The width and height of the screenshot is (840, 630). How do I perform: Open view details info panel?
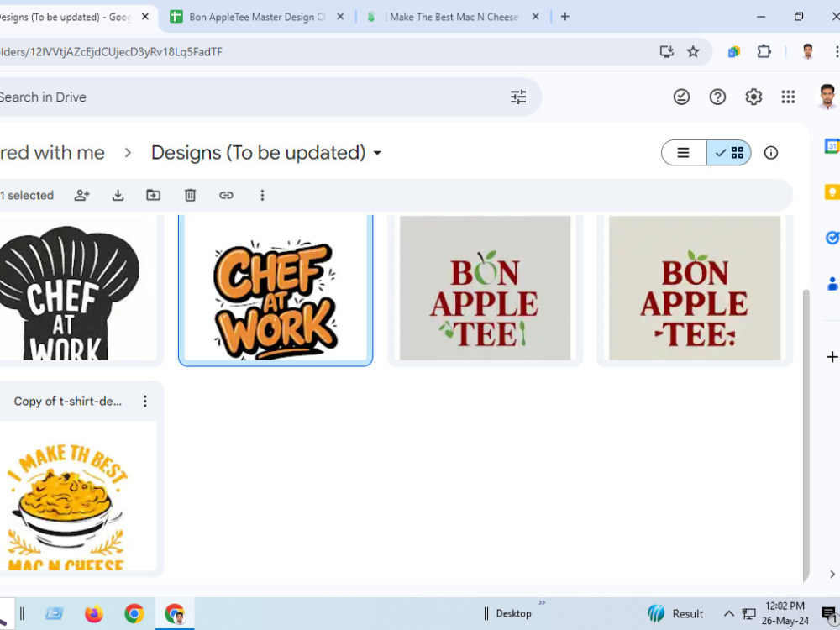pos(771,153)
